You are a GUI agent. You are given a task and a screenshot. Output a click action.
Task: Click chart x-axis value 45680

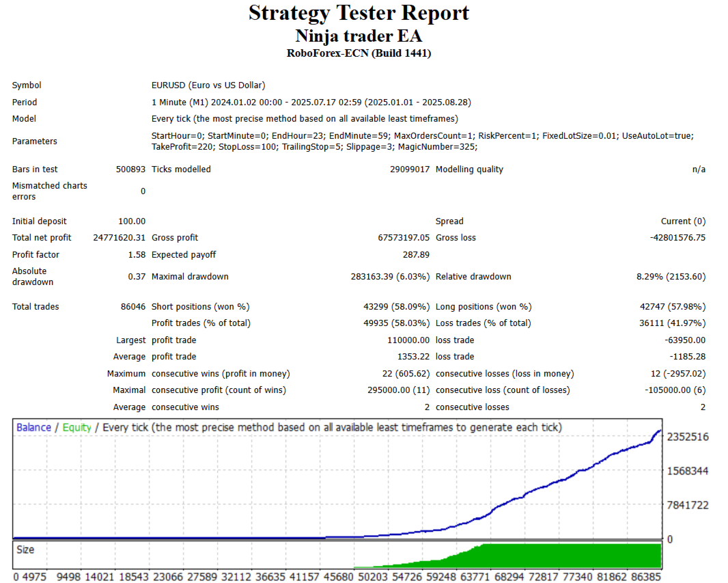point(339,577)
